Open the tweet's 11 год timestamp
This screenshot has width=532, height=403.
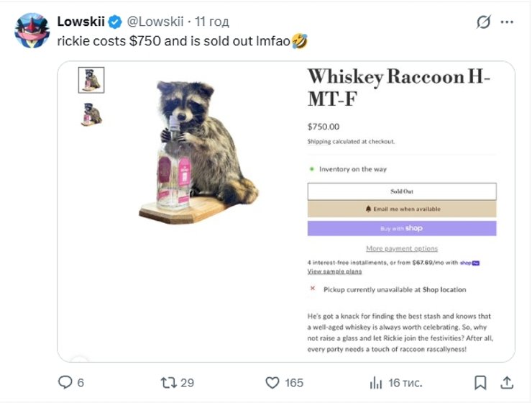point(211,22)
